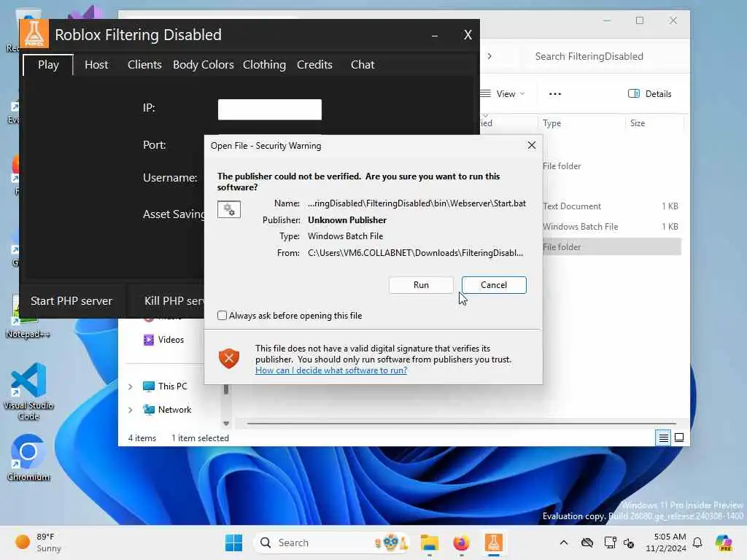Image resolution: width=747 pixels, height=560 pixels.
Task: Open the Host tab
Action: [96, 65]
